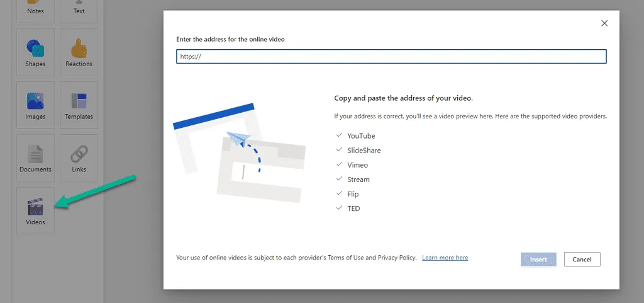Open the 'Learn more here' link
The height and width of the screenshot is (303, 644).
point(445,258)
